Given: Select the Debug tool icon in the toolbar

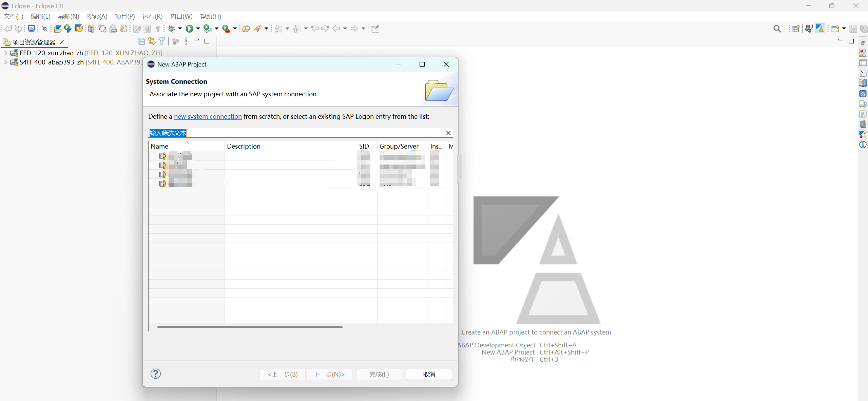Looking at the screenshot, I should pos(172,28).
